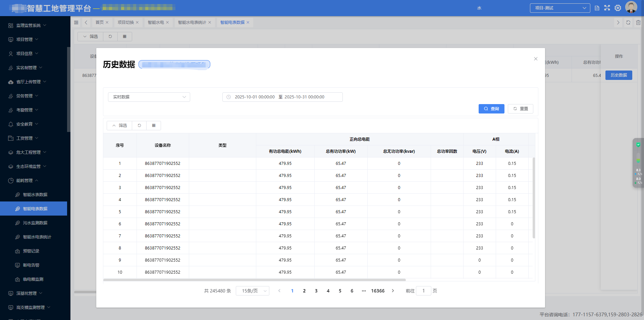Open the 项目-测试 project selector

pyautogui.click(x=560, y=8)
